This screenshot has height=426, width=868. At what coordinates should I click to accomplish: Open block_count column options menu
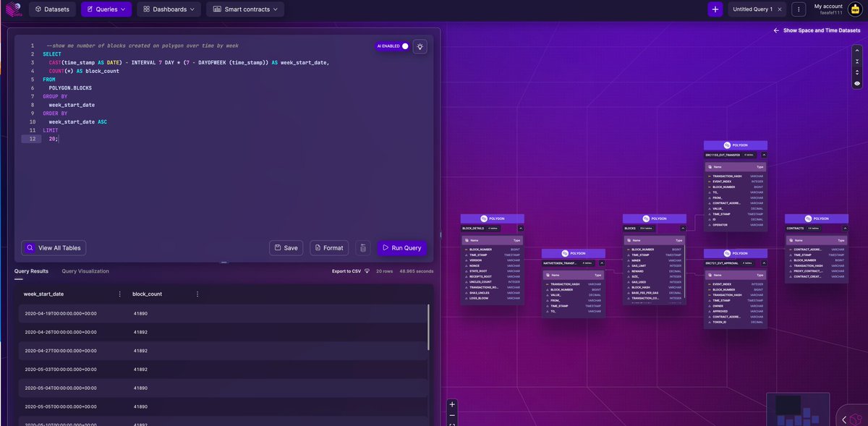(197, 294)
